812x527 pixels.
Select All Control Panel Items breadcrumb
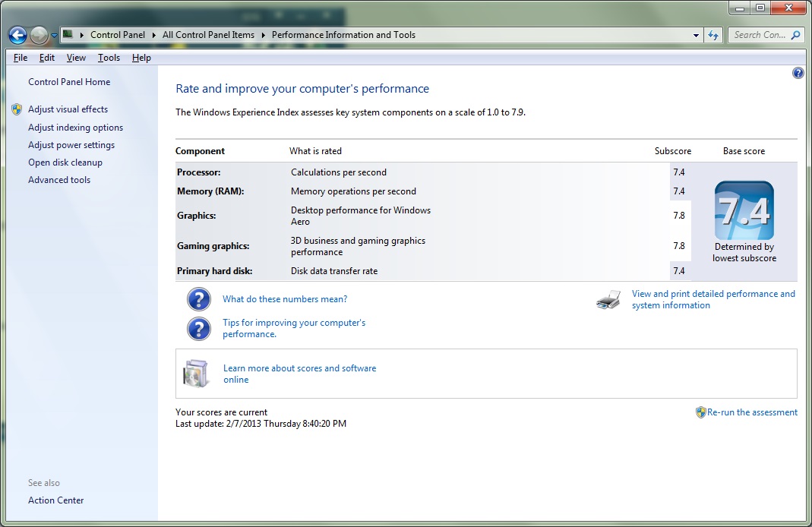click(208, 35)
